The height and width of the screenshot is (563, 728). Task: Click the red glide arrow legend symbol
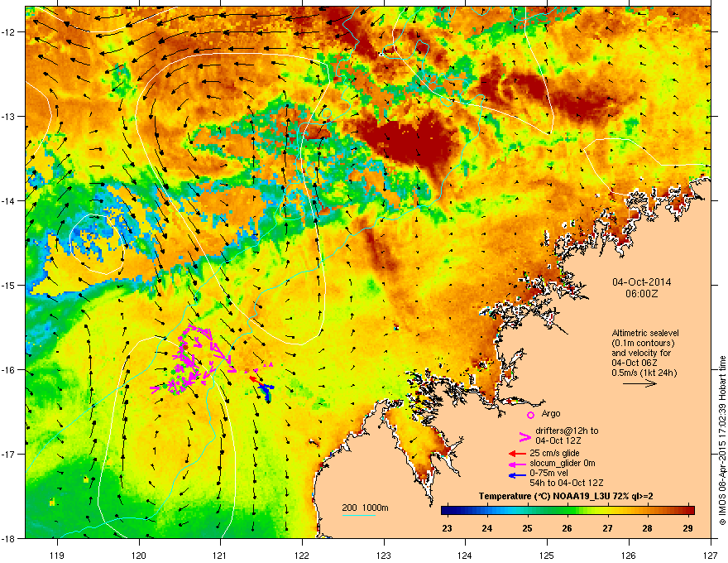pyautogui.click(x=517, y=454)
